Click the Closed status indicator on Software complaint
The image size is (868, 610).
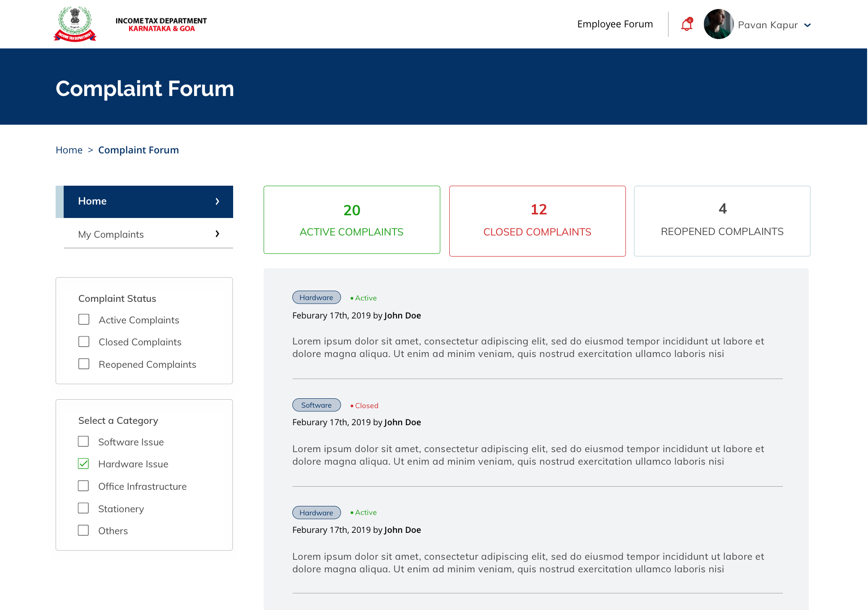(365, 405)
